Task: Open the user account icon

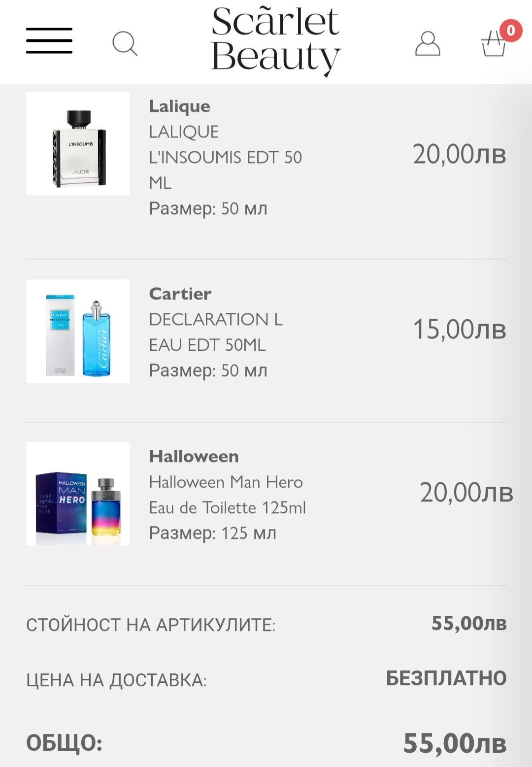Action: 428,44
